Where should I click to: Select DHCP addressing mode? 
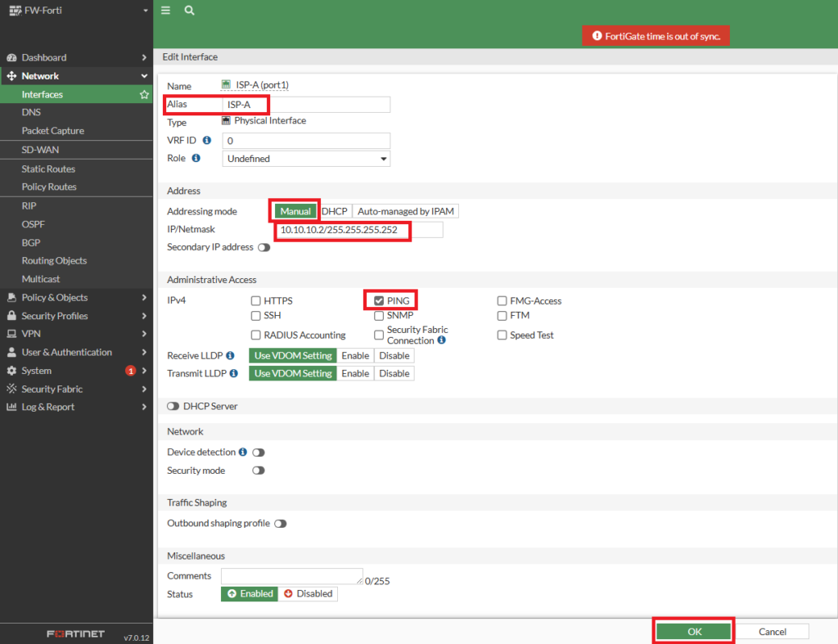pyautogui.click(x=335, y=211)
